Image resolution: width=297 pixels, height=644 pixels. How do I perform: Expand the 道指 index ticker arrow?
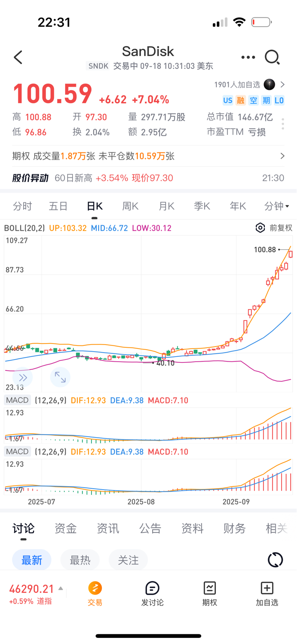tap(61, 589)
